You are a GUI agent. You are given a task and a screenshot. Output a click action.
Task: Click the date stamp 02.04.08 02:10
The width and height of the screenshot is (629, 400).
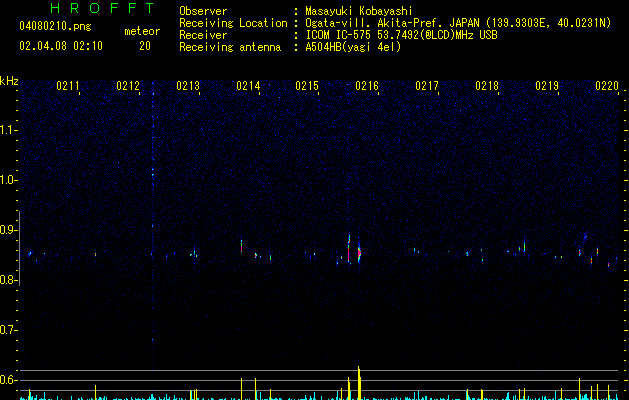pyautogui.click(x=61, y=46)
